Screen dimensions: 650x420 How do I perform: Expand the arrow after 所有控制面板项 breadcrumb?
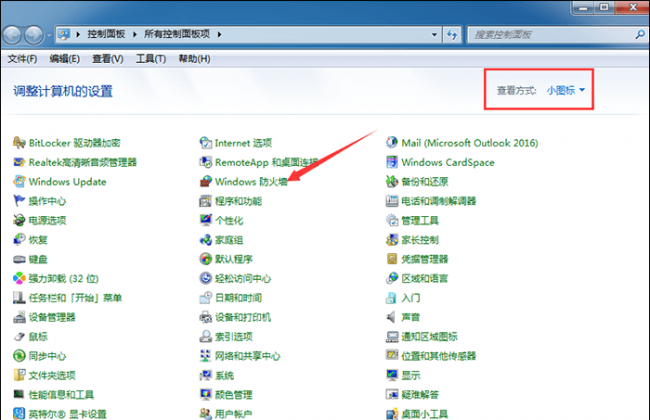(219, 34)
